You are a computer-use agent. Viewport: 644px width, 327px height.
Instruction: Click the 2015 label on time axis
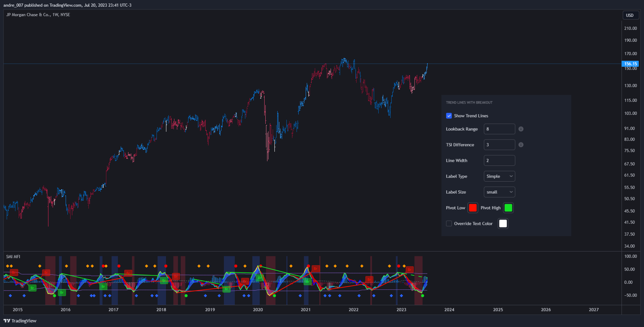click(x=18, y=310)
